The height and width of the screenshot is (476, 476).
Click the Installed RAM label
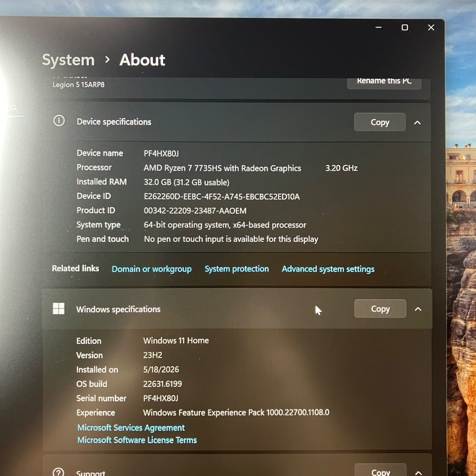(x=102, y=182)
